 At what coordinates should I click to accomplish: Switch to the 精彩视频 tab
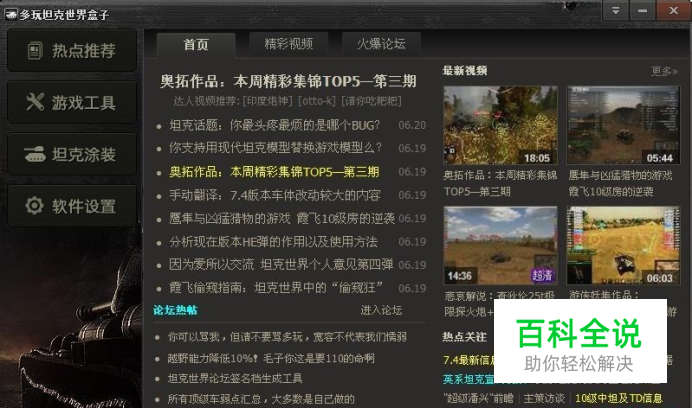tap(289, 44)
